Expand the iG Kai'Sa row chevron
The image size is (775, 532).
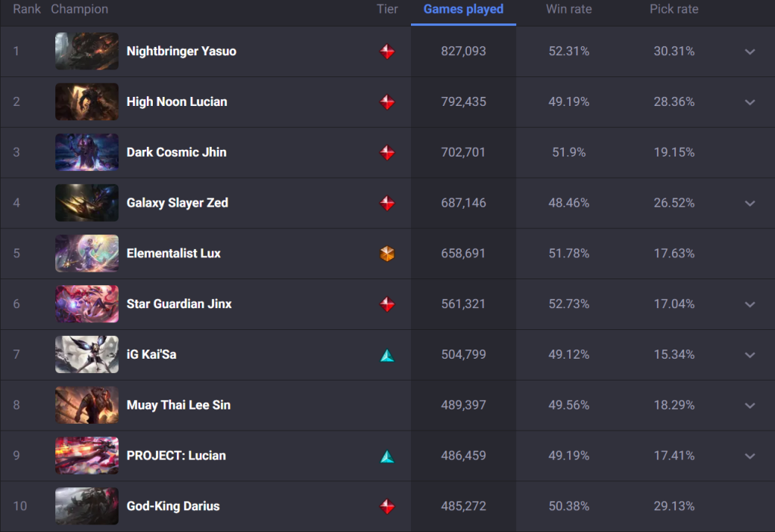click(x=750, y=355)
